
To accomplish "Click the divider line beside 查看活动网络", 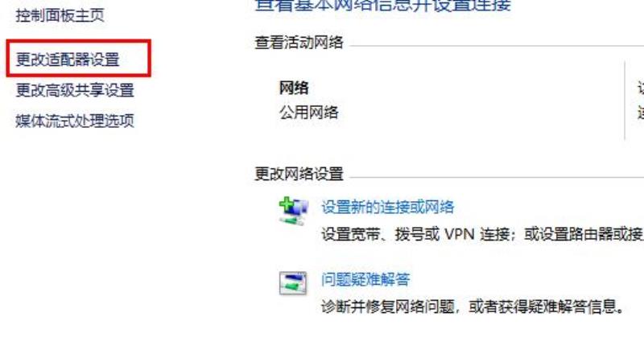I will pyautogui.click(x=497, y=46).
